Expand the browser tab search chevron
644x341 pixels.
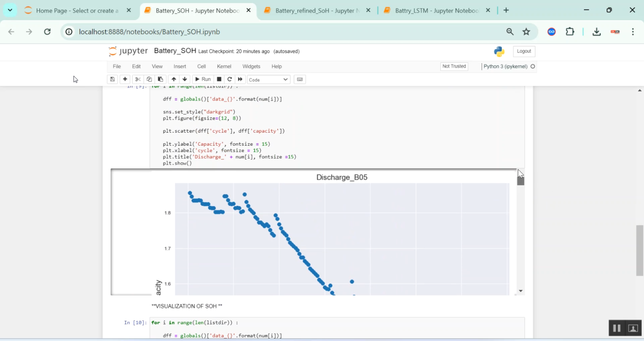point(10,10)
